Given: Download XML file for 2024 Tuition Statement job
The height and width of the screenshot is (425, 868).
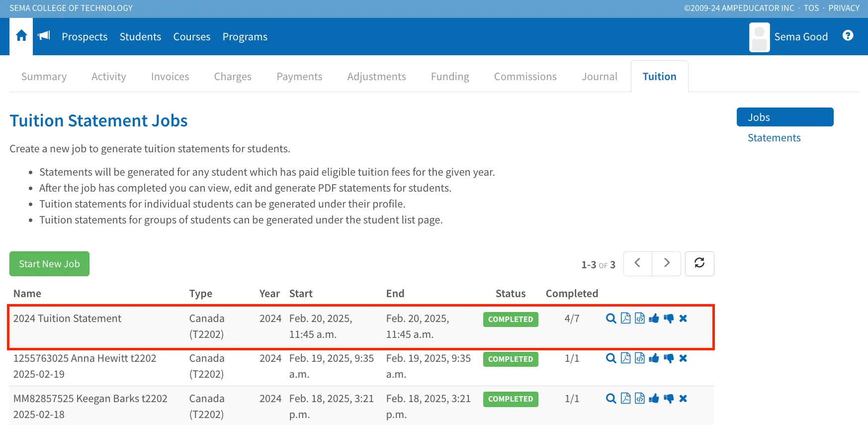Looking at the screenshot, I should [x=640, y=318].
